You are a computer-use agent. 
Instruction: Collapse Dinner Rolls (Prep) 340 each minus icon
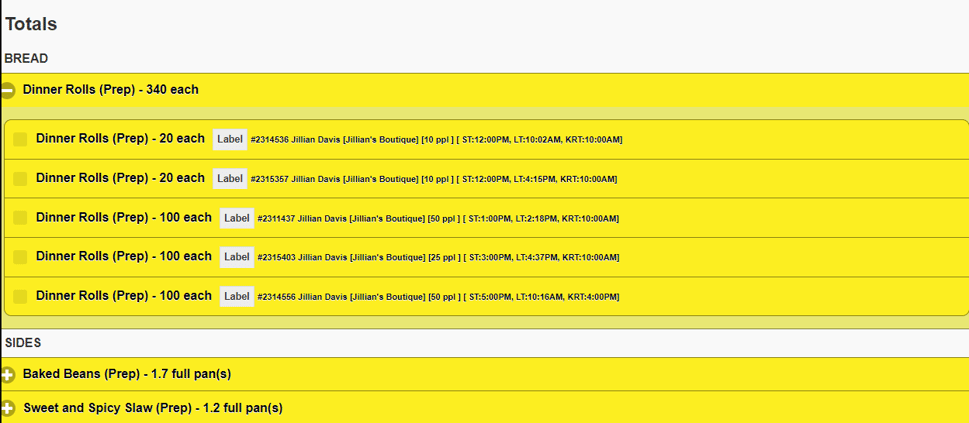(7, 90)
